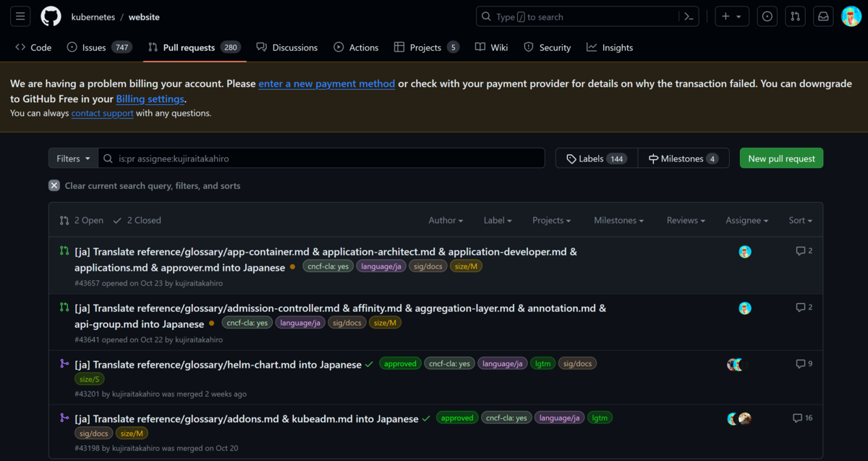Expand the Reviews filter dropdown

686,220
